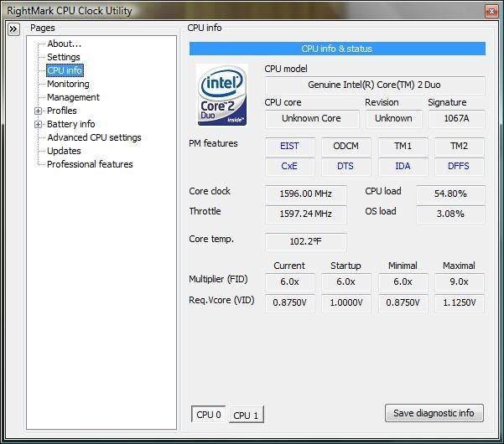Open the About... page
The image size is (504, 444).
[x=64, y=44]
